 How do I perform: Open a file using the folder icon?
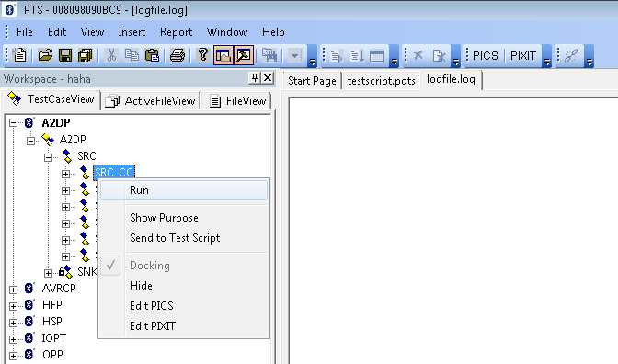click(45, 55)
